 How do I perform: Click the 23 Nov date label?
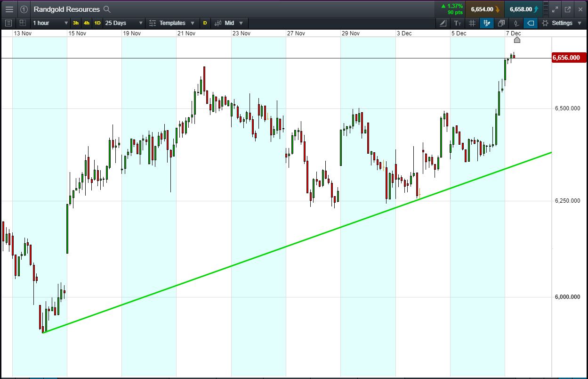[242, 33]
